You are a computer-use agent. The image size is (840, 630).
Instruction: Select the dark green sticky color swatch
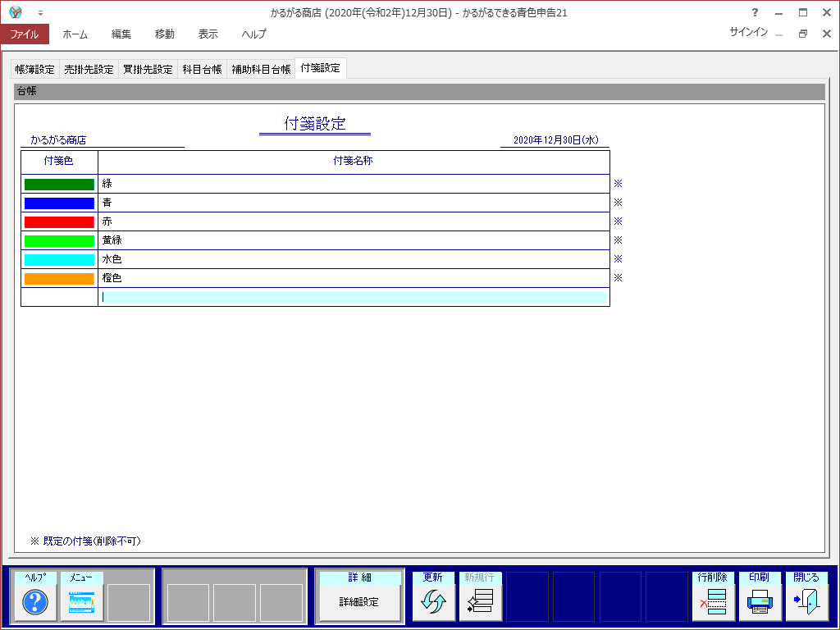tap(59, 185)
